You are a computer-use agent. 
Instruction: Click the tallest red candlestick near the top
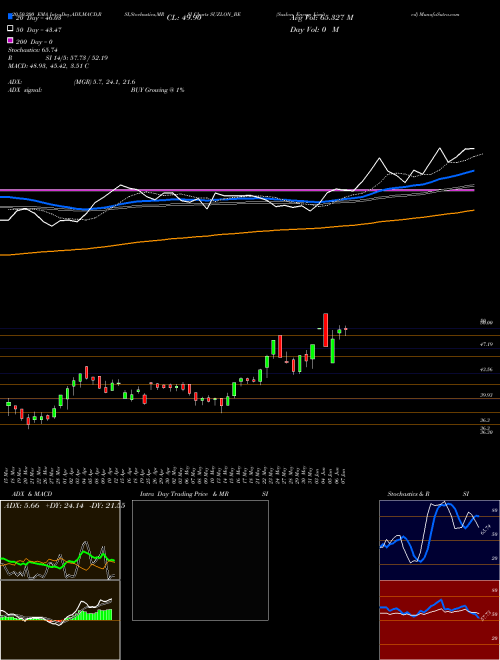(x=325, y=330)
